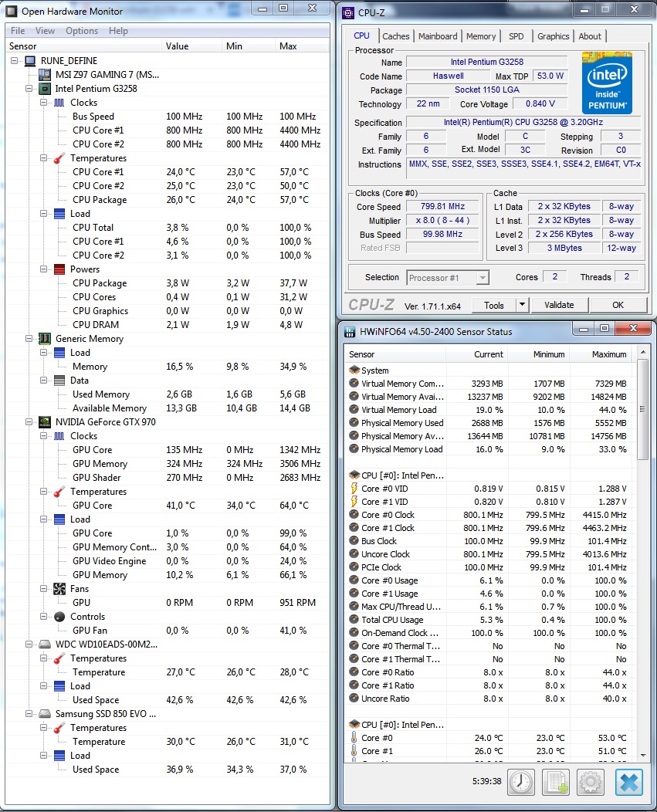Screen dimensions: 657x812
Task: Select the GPU Shader clock row
Action: [168, 478]
